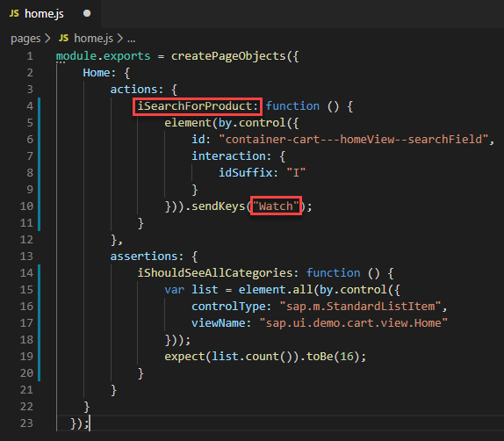Click controlType on line 16

click(x=228, y=307)
